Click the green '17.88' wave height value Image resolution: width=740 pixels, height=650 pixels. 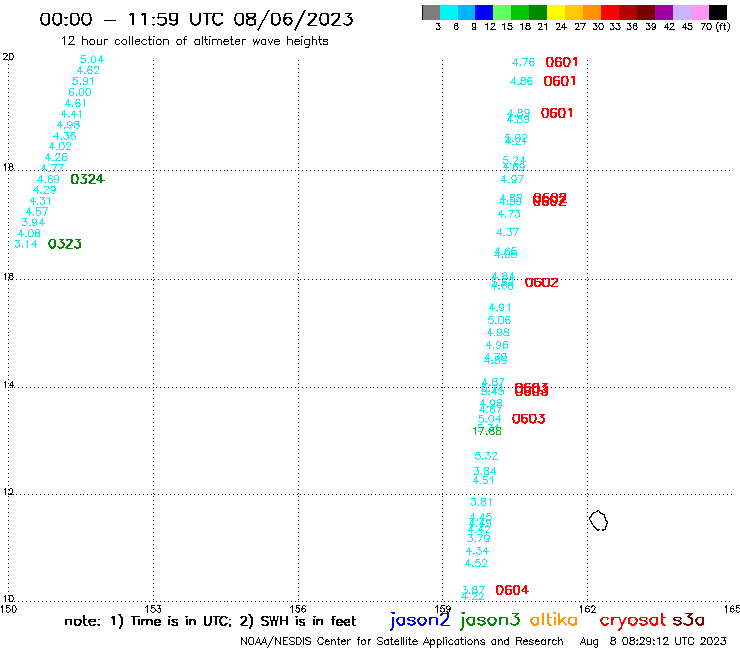[x=487, y=431]
